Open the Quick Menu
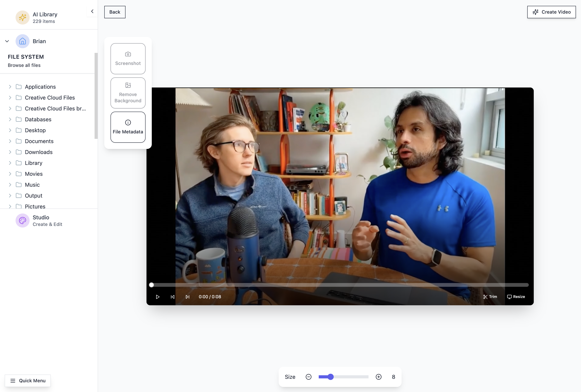The width and height of the screenshot is (581, 392). [x=28, y=381]
